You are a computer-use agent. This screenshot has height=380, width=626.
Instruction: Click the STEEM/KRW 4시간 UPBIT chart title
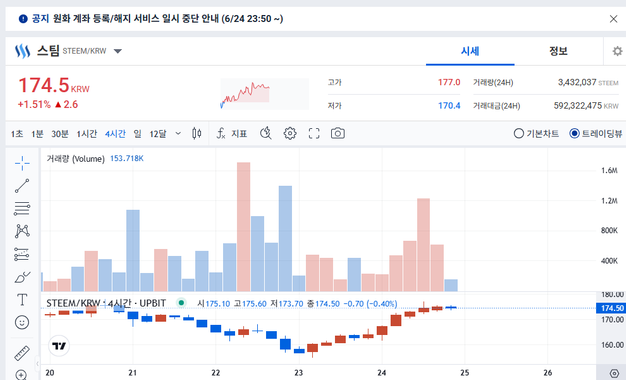(x=106, y=303)
